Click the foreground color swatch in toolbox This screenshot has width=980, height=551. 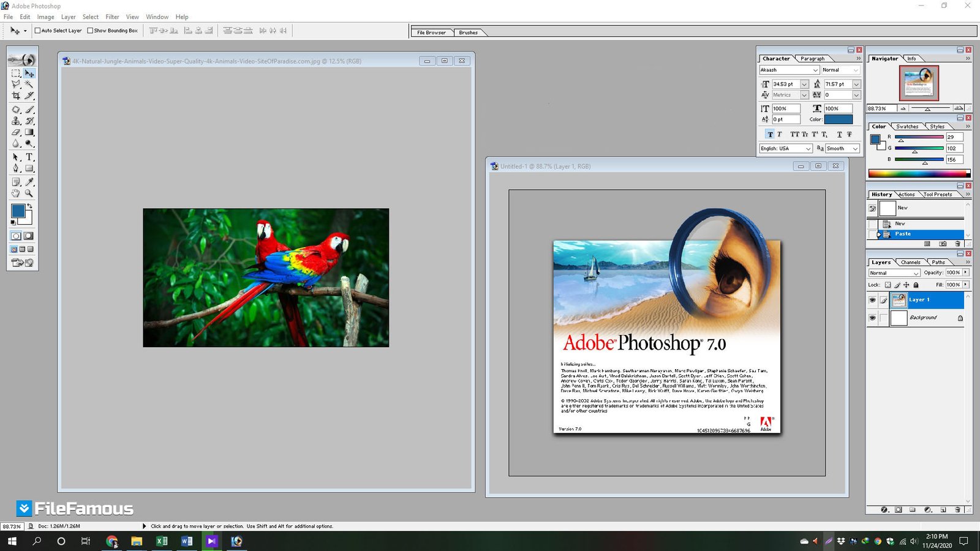tap(18, 211)
